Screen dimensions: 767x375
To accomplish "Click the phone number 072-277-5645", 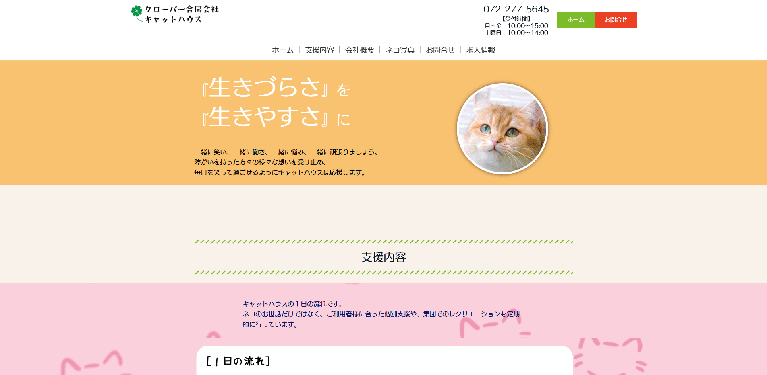I will pyautogui.click(x=516, y=9).
